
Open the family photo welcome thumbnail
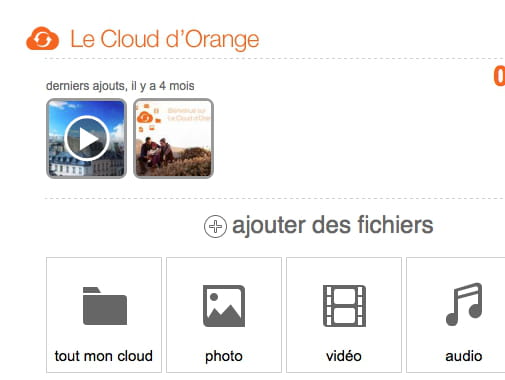(x=173, y=138)
